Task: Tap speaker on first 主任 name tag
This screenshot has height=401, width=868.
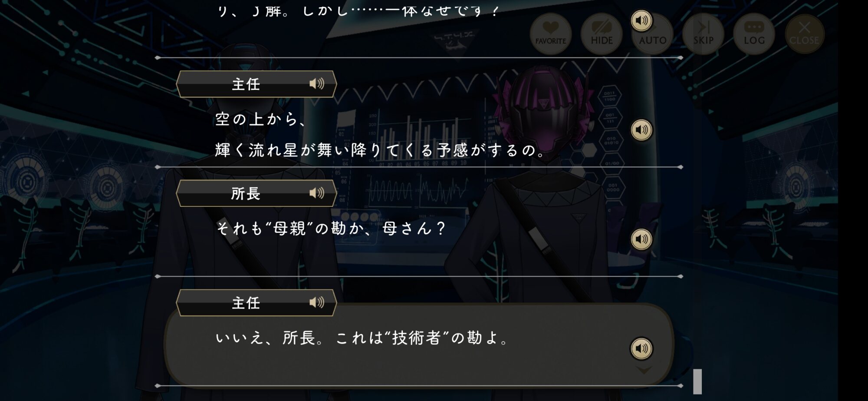Action: click(x=317, y=83)
